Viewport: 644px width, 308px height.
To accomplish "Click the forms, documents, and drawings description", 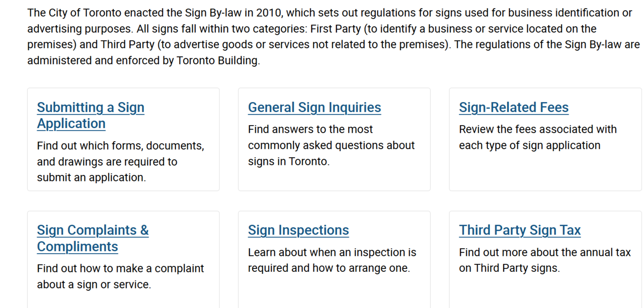I will coord(120,154).
